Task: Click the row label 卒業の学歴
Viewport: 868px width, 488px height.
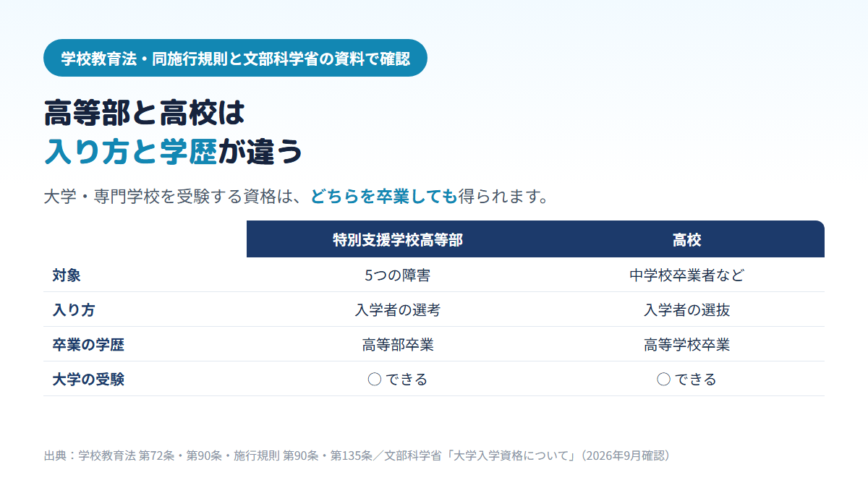Action: [88, 345]
